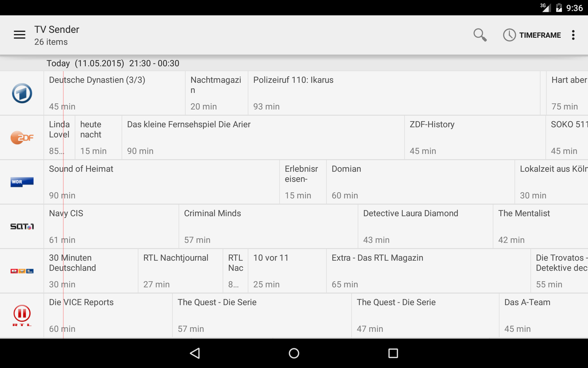The width and height of the screenshot is (588, 368).
Task: Select the ZDF channel logo
Action: coord(22,138)
